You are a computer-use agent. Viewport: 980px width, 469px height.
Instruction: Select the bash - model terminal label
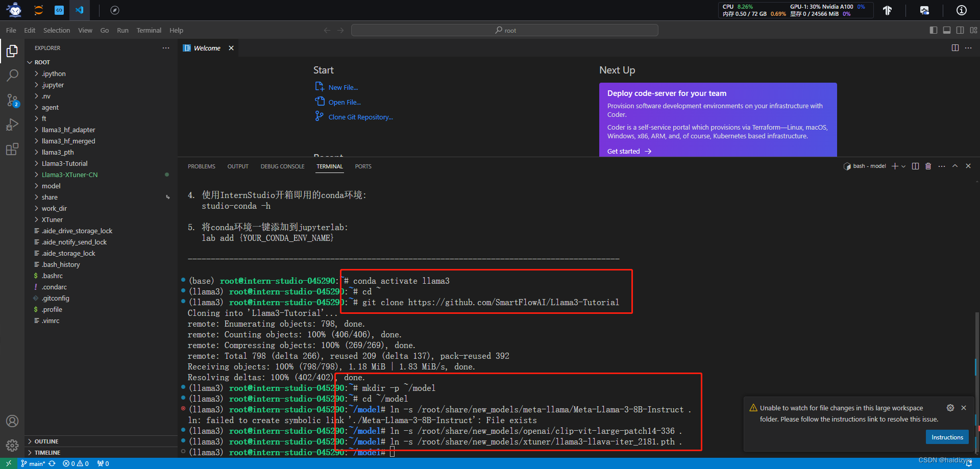coord(865,166)
